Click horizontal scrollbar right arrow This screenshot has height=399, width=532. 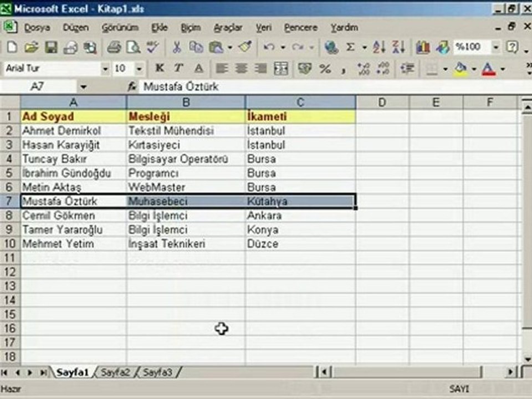click(510, 372)
